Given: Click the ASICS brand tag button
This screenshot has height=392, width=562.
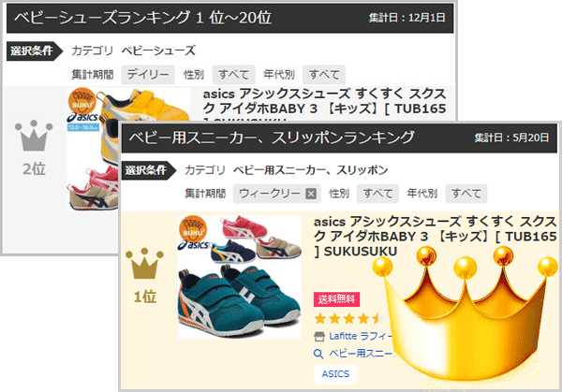Looking at the screenshot, I should 335,374.
